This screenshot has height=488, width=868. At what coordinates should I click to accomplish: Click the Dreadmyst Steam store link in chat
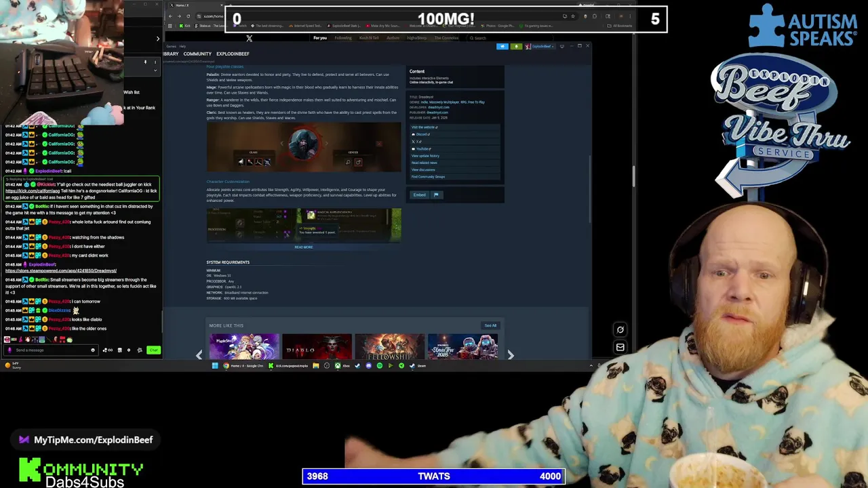coord(61,270)
